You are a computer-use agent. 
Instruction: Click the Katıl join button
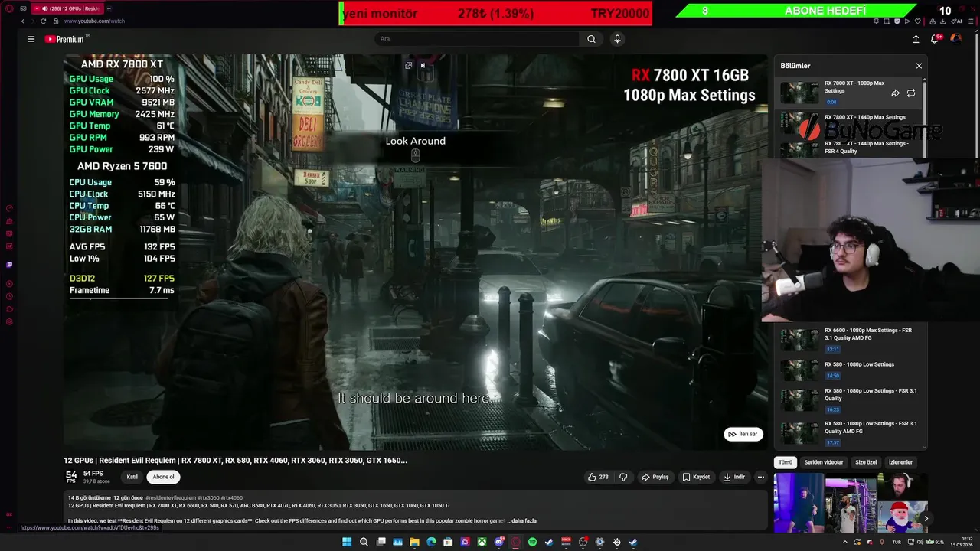click(132, 477)
